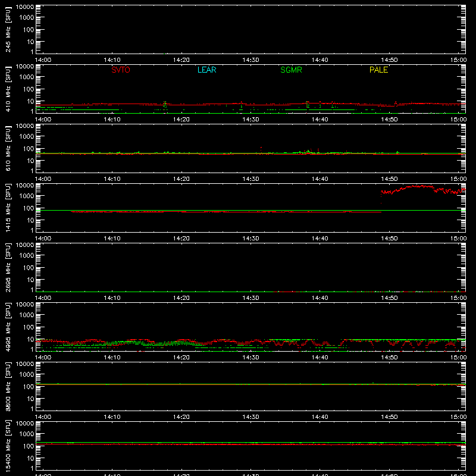
Task: Click the 1000 tick of 1415 MHz panel
Action: (27, 196)
